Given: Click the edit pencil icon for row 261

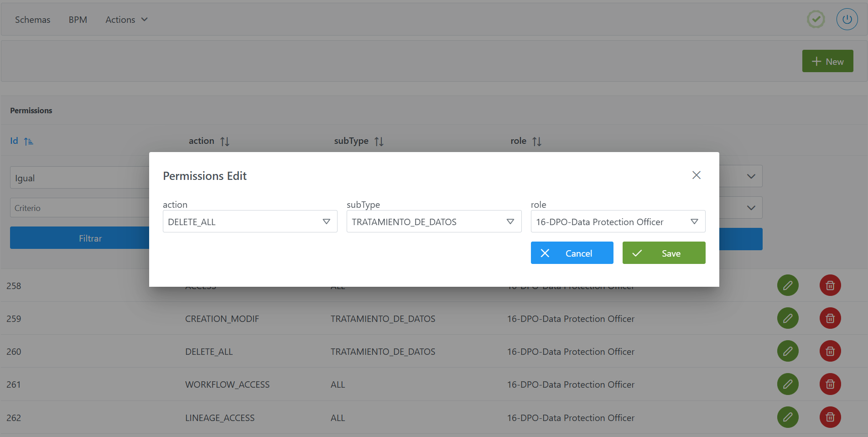Looking at the screenshot, I should (x=787, y=384).
